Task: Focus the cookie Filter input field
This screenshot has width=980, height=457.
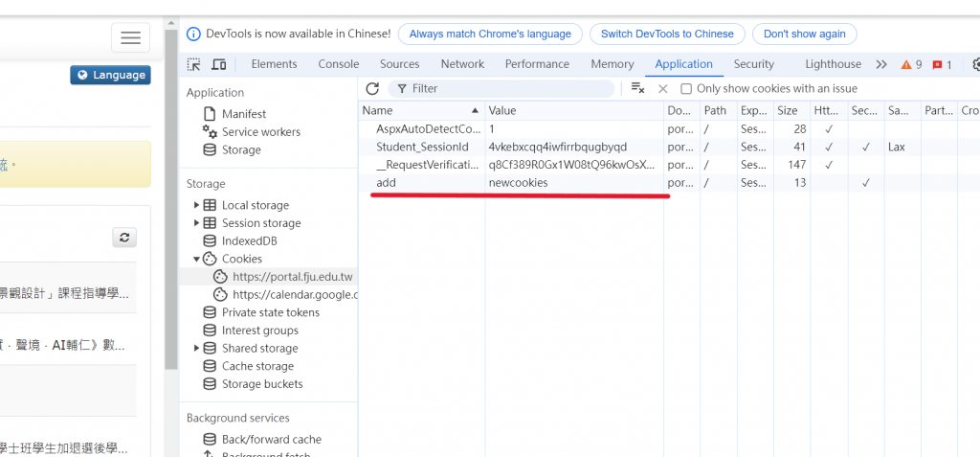Action: (501, 88)
